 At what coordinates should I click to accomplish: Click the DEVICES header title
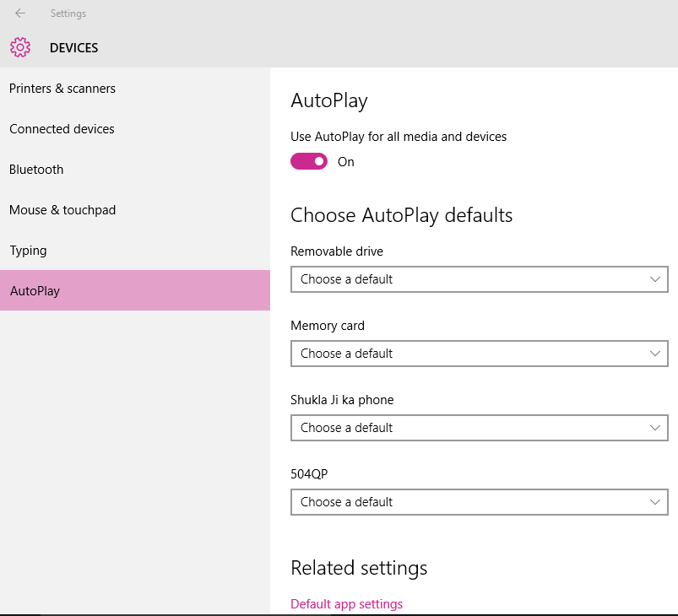pyautogui.click(x=74, y=48)
